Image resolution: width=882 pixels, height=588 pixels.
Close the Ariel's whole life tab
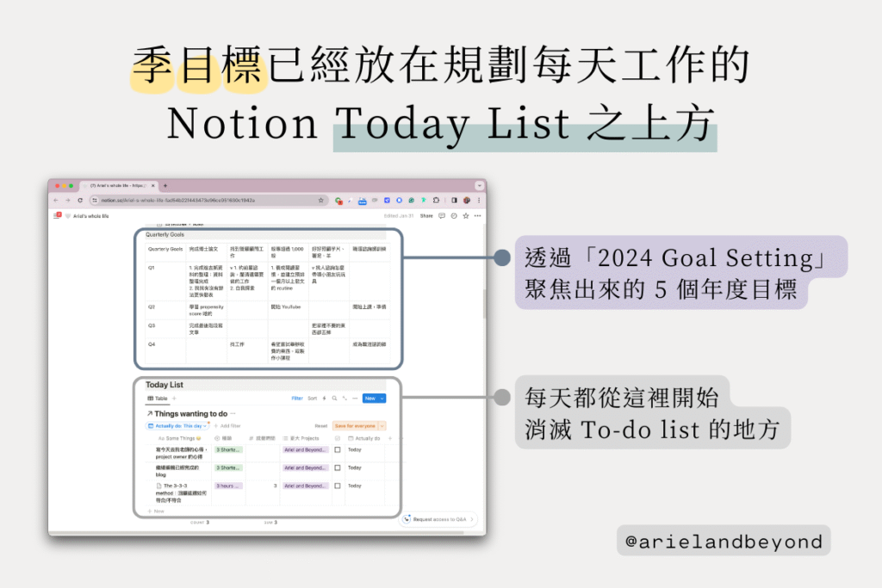tap(153, 185)
